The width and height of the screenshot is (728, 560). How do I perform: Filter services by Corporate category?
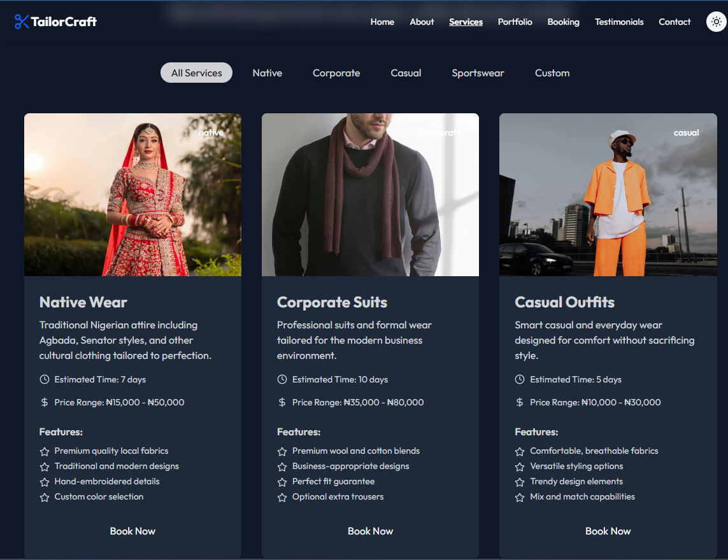click(336, 73)
